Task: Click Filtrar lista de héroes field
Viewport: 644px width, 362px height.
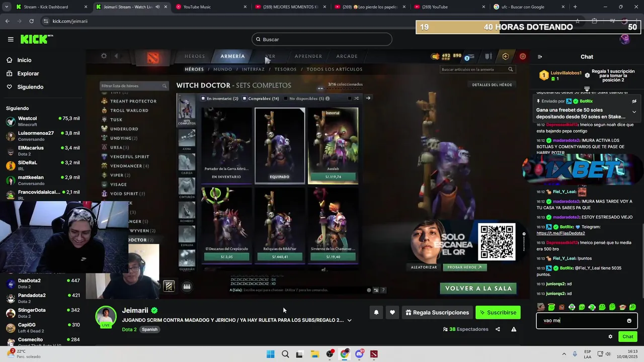Action: (x=134, y=86)
